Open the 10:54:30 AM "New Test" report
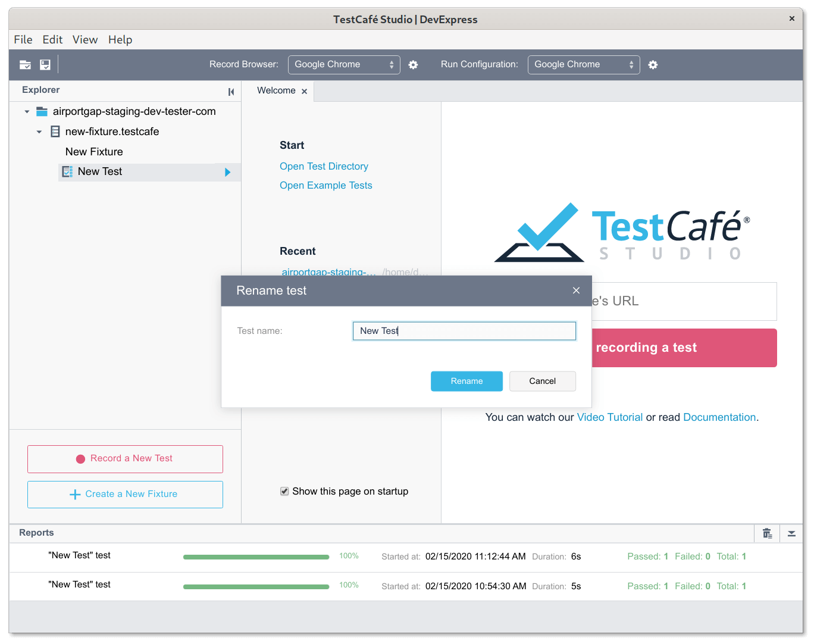 pos(406,586)
